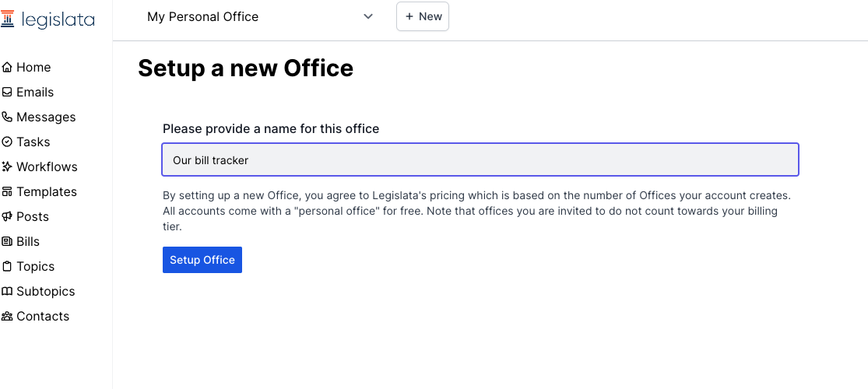Click the Tasks checkmark circle icon
This screenshot has height=389, width=868.
8,142
